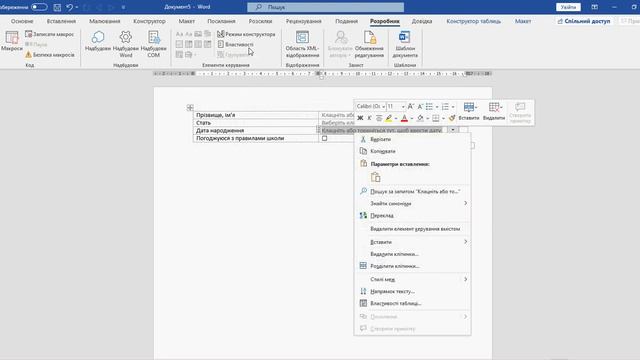Screen dimensions: 640x360
Task: Switch to the Рецензування tab
Action: click(303, 21)
